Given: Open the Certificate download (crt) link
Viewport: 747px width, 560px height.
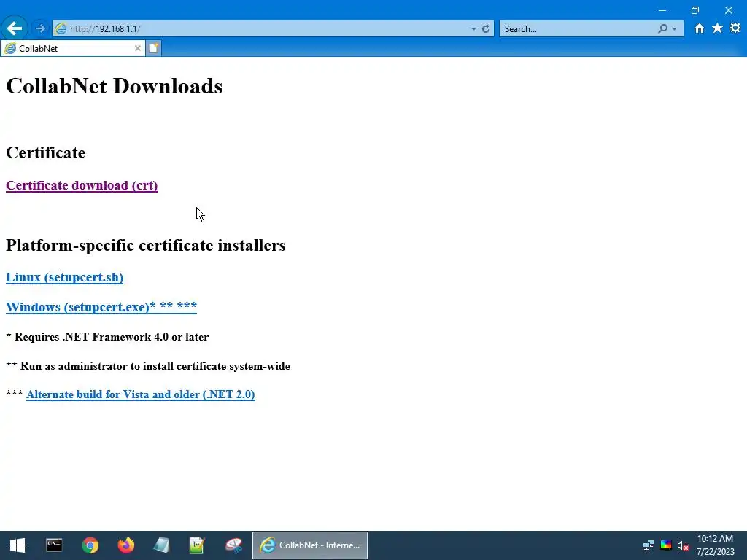Looking at the screenshot, I should coord(82,185).
